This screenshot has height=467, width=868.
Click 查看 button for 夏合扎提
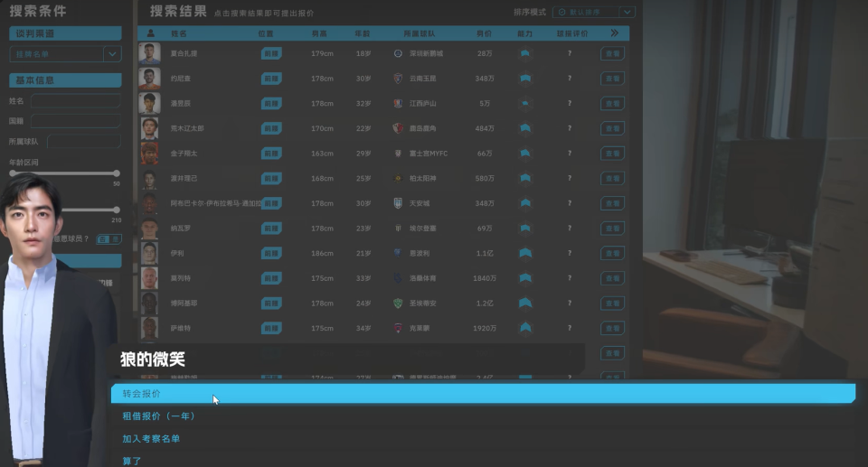tap(612, 53)
